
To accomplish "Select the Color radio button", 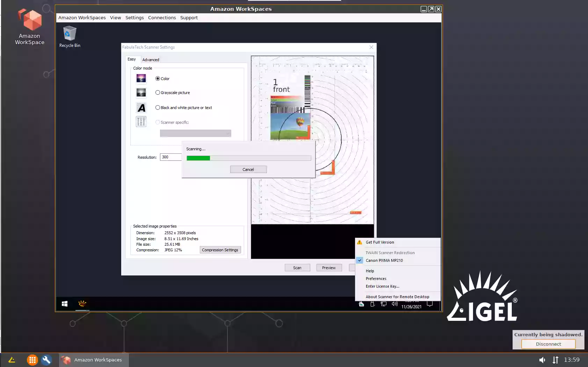I will [x=158, y=79].
